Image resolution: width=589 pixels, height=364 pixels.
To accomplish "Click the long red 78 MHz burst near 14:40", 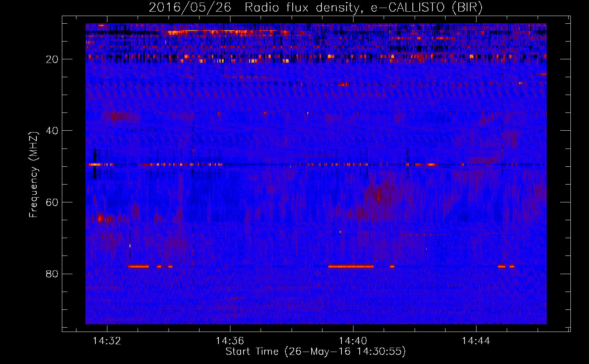I will [x=351, y=266].
